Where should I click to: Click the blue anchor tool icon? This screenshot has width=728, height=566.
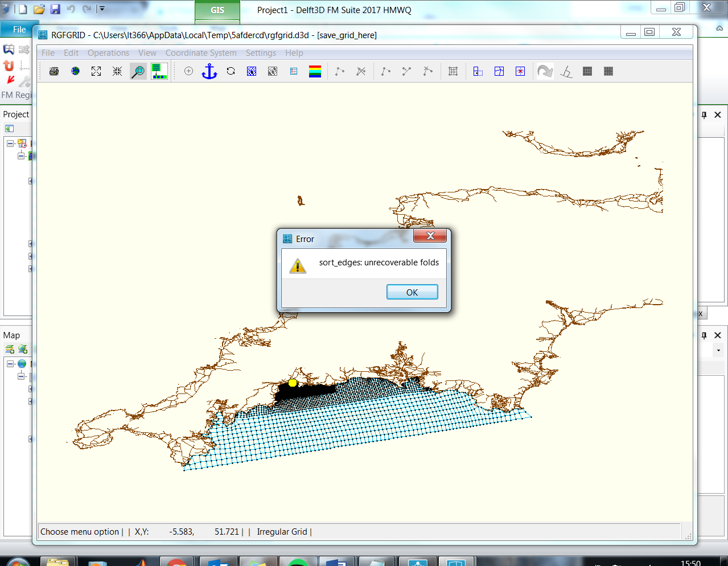click(209, 71)
